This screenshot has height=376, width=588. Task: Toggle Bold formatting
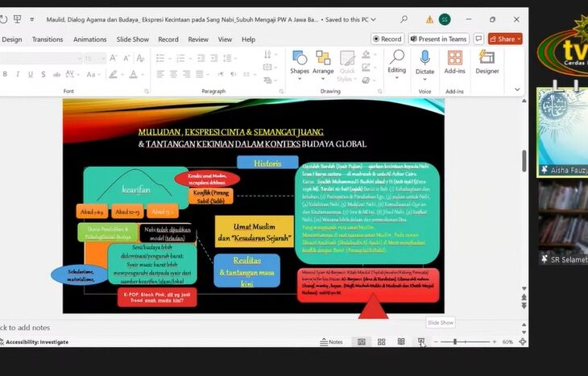5,74
